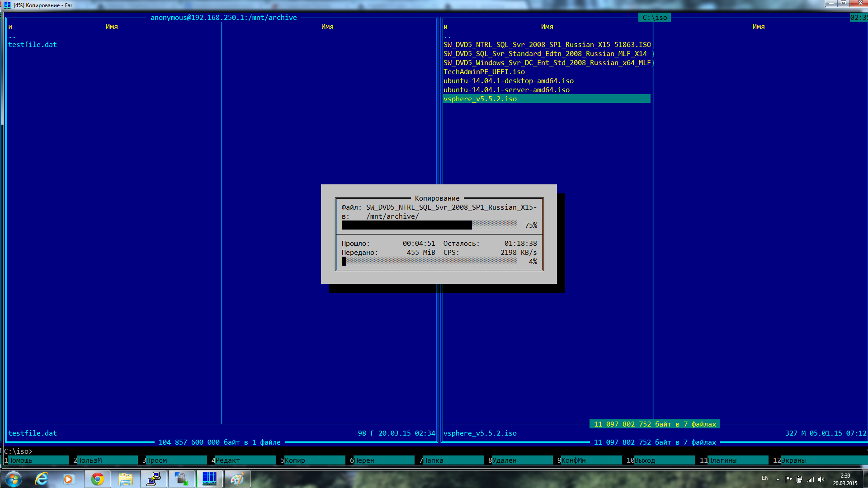Click the right panel title C:\iso
The height and width of the screenshot is (488, 868).
coord(655,17)
